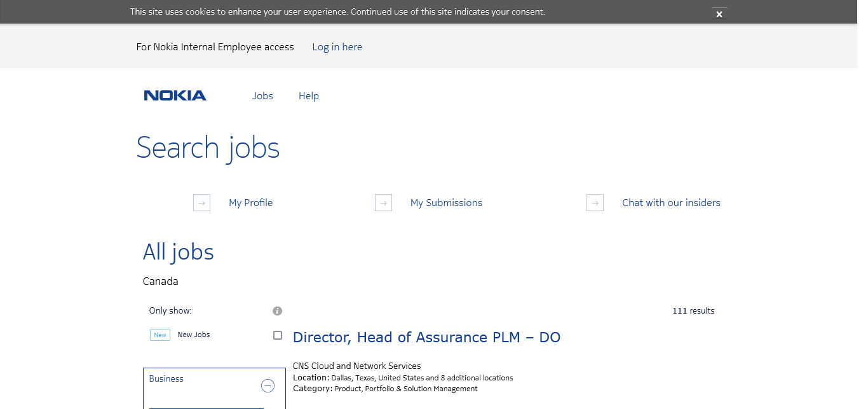868x409 pixels.
Task: Open the My Submissions link
Action: 446,203
